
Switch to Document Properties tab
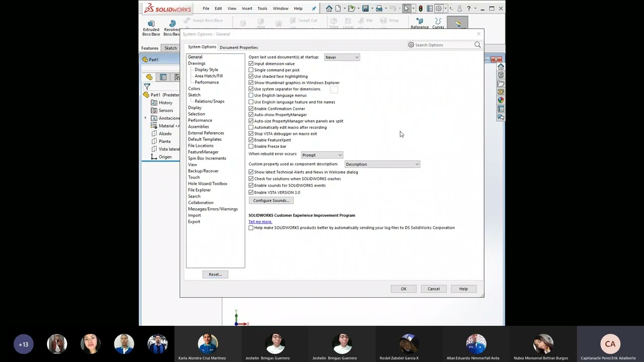pos(238,47)
